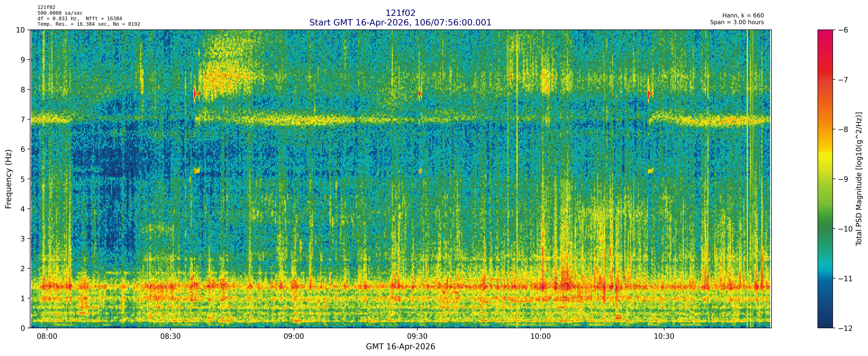Screen dimensions: 868x356
Task: Click the Start GMT 16-Apr-2026 subtitle text
Action: pyautogui.click(x=400, y=23)
